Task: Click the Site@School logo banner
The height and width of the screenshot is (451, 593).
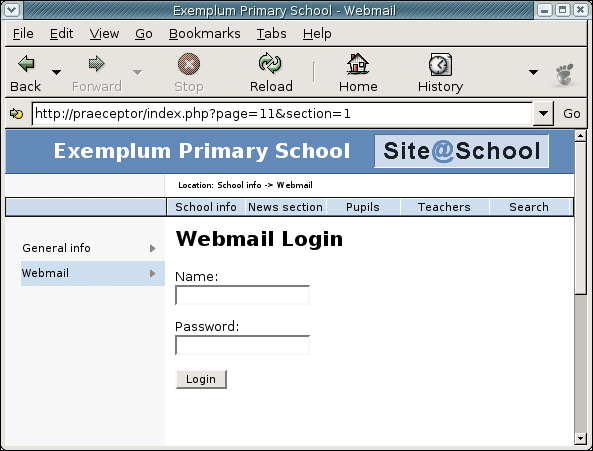Action: [461, 151]
